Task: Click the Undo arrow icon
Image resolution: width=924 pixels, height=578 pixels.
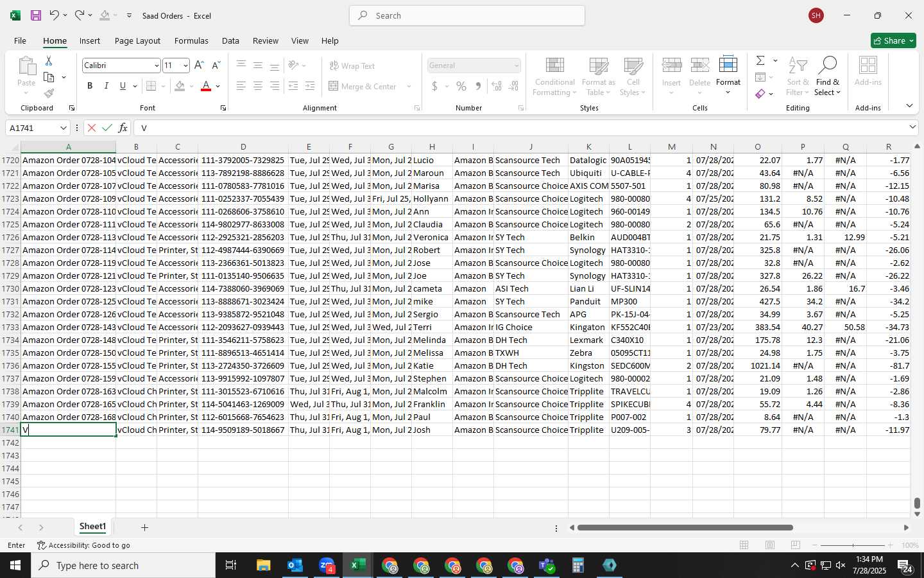Action: tap(55, 15)
